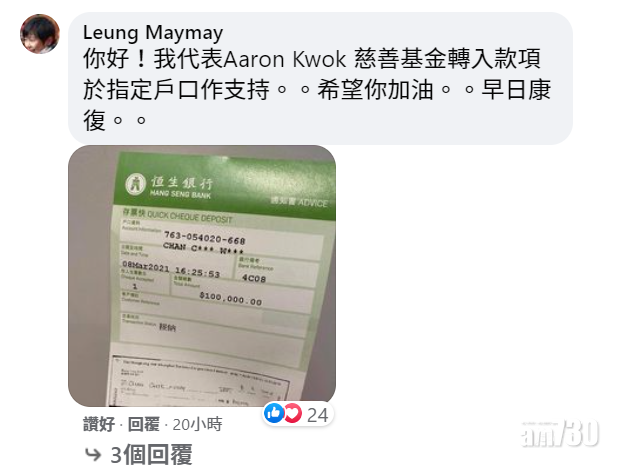Click the curved reply arrow icon
The image size is (620, 466).
click(93, 455)
